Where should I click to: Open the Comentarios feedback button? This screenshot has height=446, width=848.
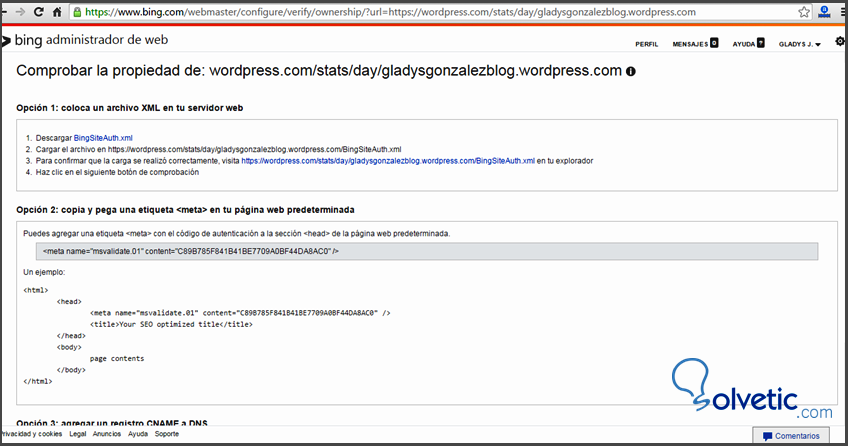click(x=791, y=436)
